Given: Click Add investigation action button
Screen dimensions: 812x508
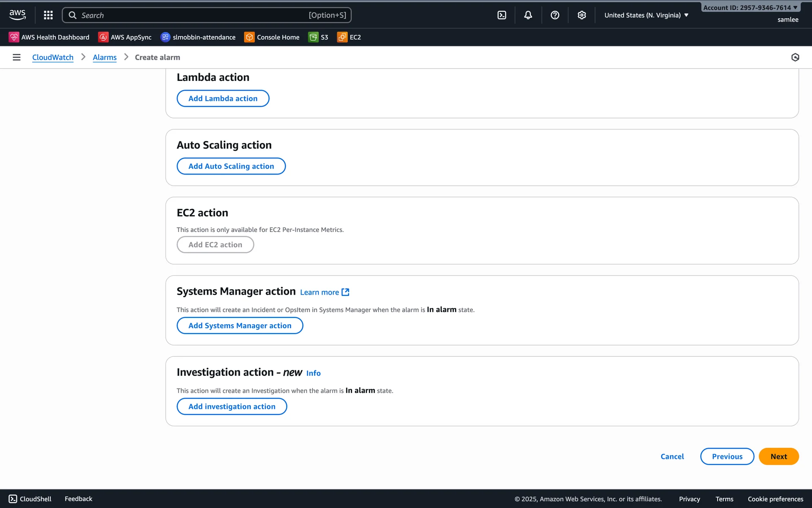Looking at the screenshot, I should click(x=232, y=406).
